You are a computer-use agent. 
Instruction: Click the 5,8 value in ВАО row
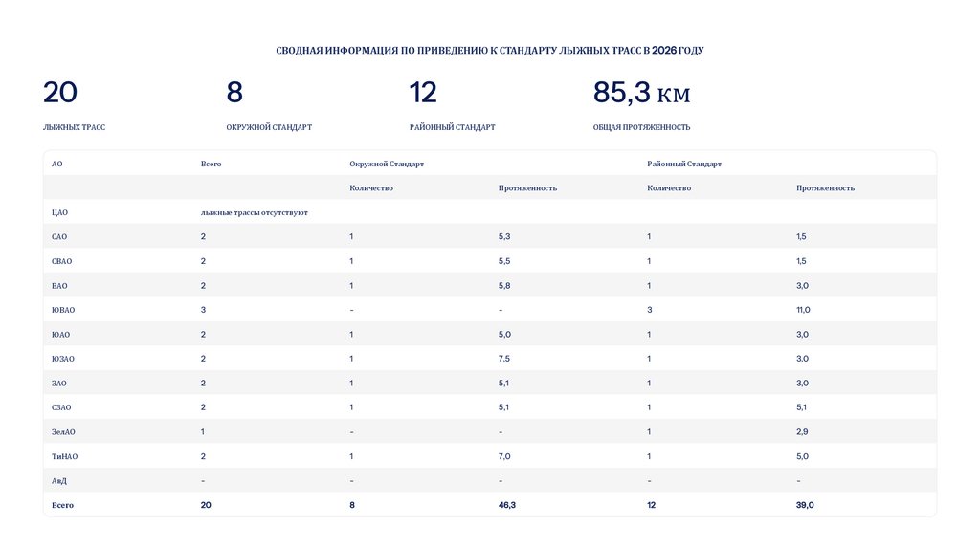tap(504, 285)
